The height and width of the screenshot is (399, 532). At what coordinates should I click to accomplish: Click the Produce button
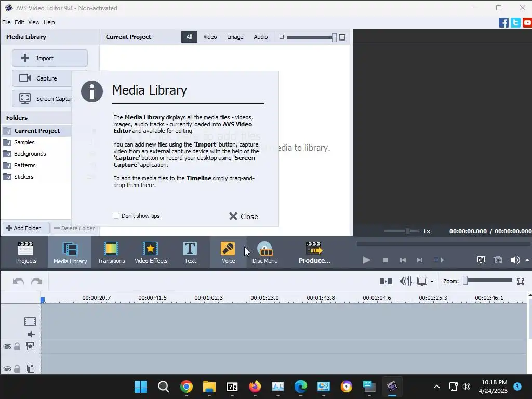314,252
